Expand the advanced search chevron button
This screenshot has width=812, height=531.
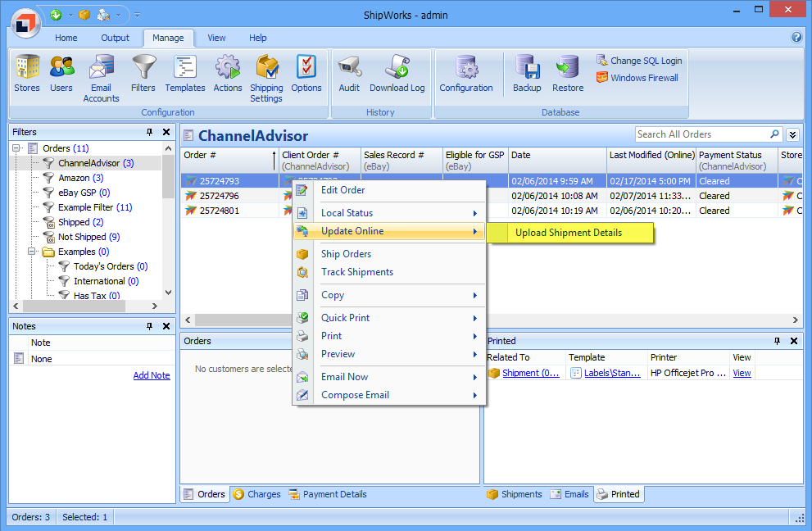pos(793,134)
